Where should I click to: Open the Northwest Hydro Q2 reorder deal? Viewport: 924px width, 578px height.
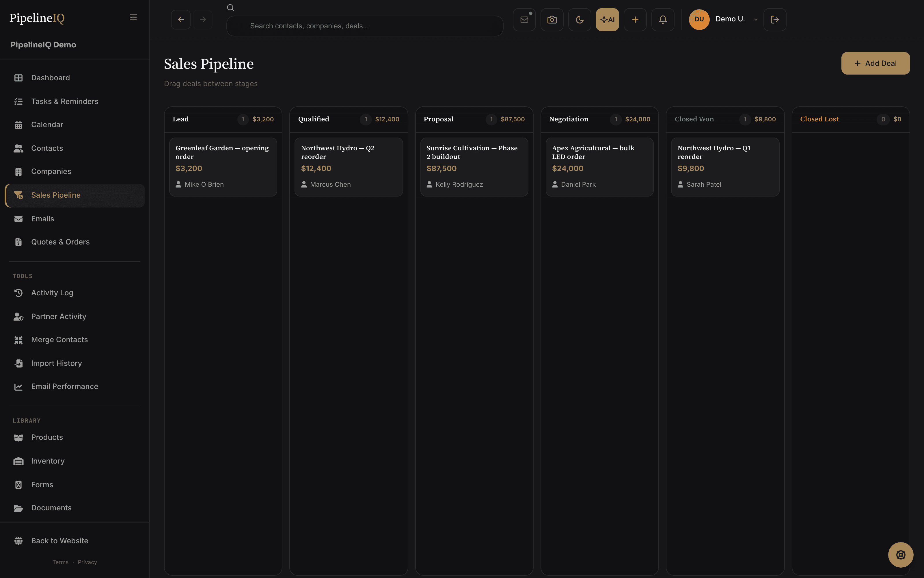coord(349,167)
